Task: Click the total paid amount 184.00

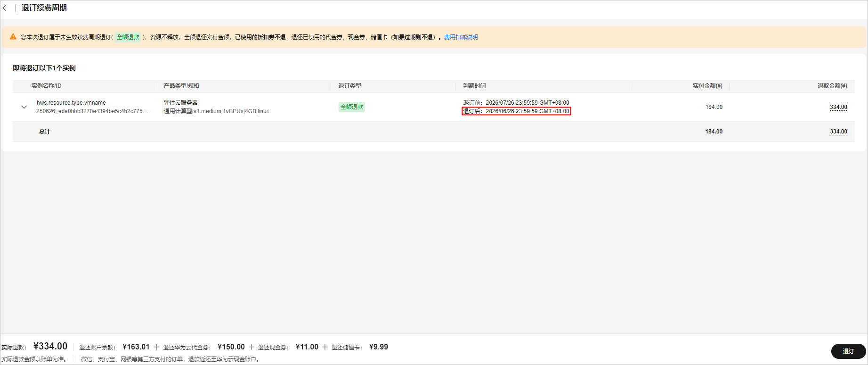Action: point(714,132)
